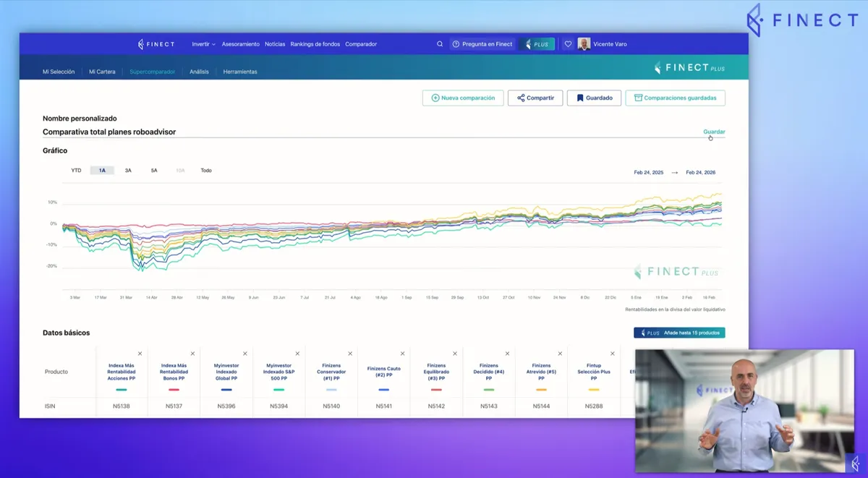Viewport: 868px width, 478px height.
Task: Select the 1A chart period
Action: point(102,171)
